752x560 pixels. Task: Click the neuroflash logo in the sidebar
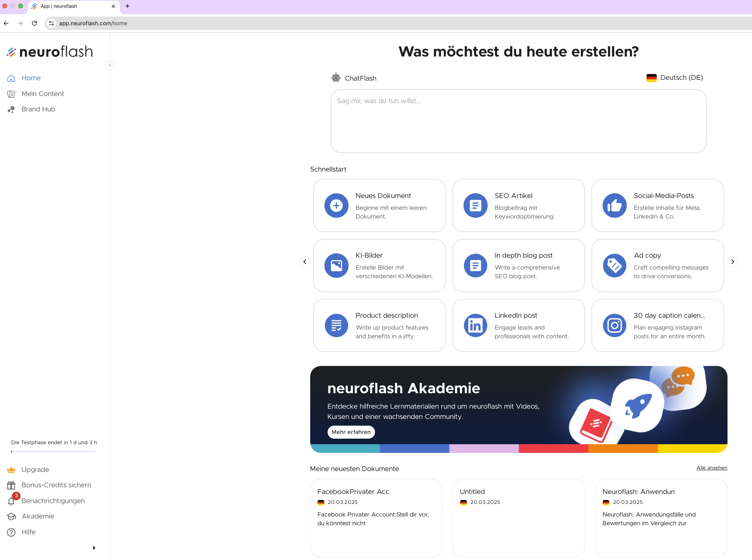[50, 52]
